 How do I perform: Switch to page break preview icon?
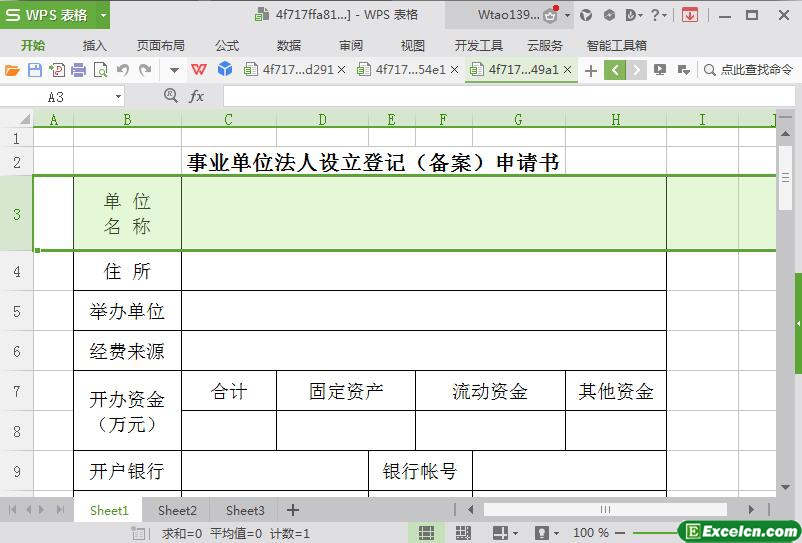point(463,533)
